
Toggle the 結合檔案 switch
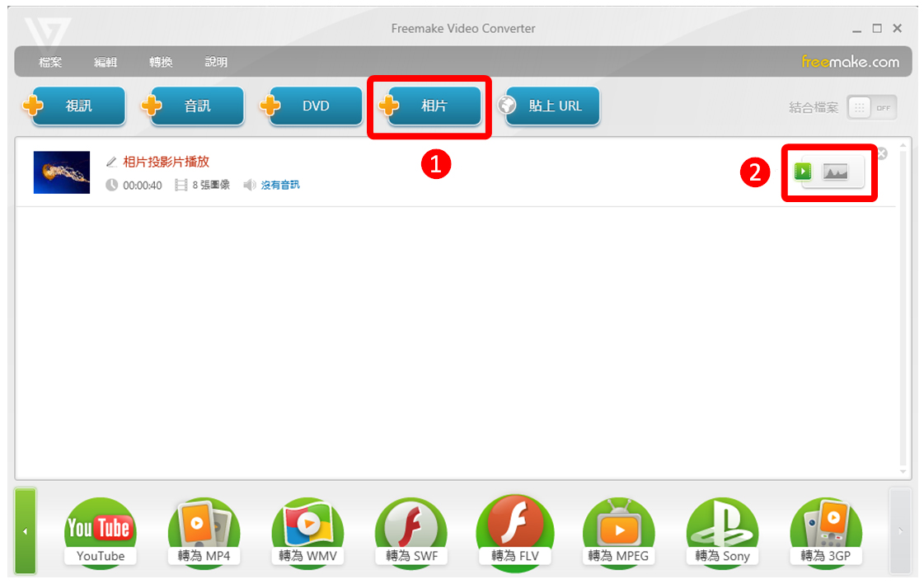pos(872,107)
